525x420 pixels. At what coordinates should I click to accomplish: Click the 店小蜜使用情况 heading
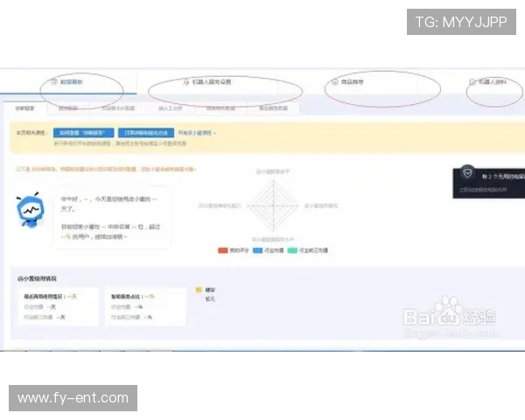click(37, 278)
